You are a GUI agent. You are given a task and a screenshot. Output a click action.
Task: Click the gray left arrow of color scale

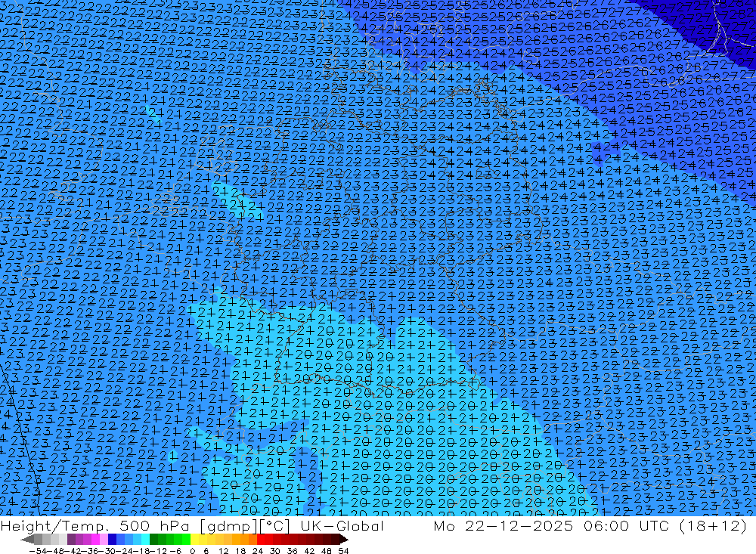[x=27, y=539]
